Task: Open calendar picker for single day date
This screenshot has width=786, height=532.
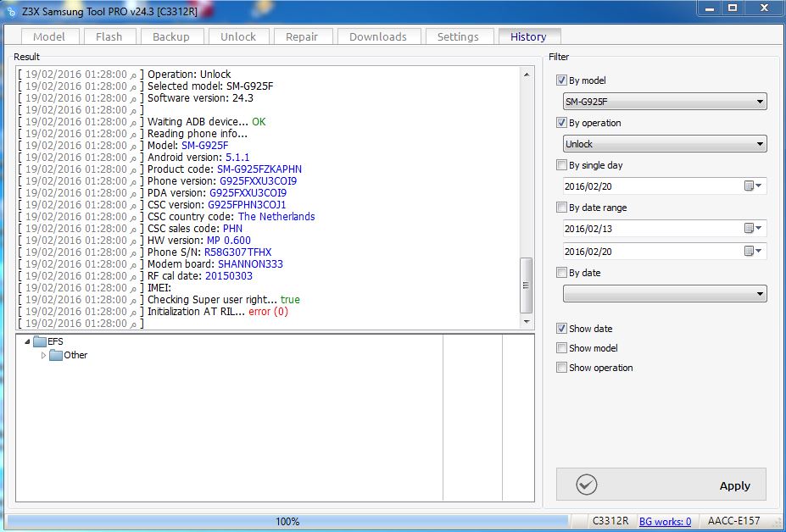Action: [753, 186]
